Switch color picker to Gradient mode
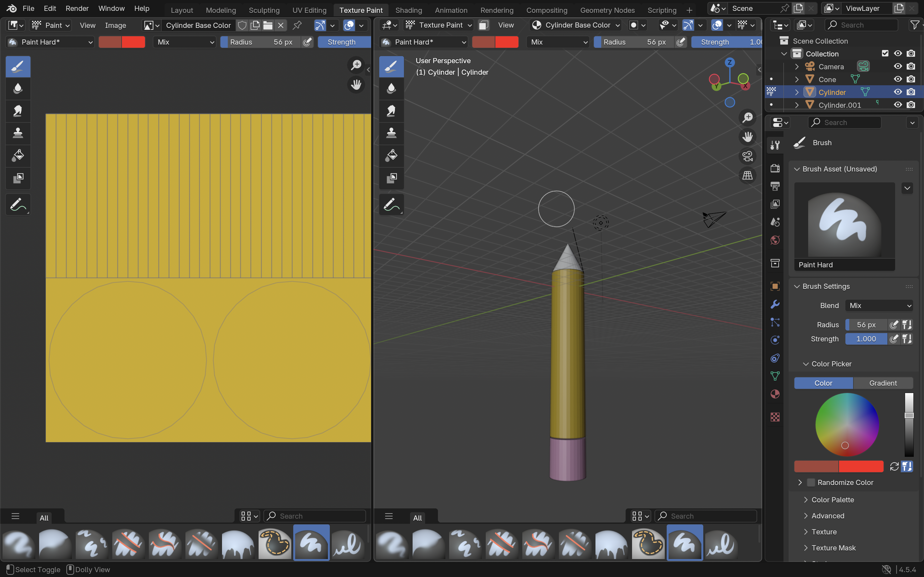 883,383
